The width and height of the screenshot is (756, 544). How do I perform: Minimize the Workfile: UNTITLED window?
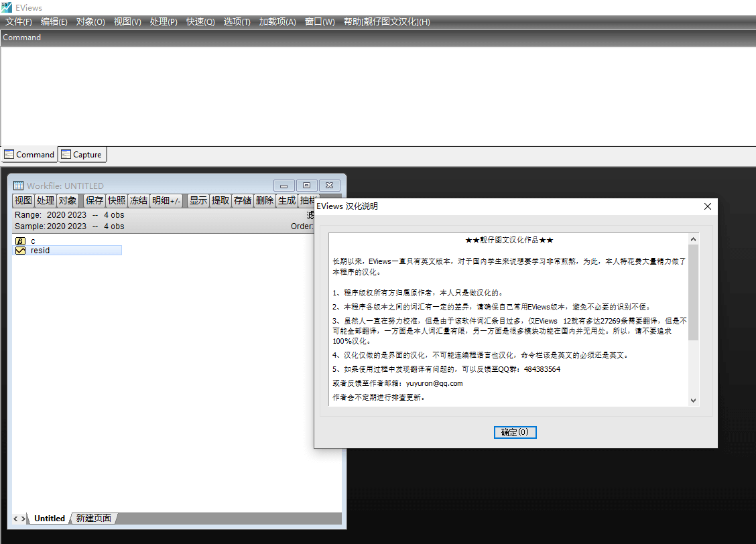coord(284,186)
